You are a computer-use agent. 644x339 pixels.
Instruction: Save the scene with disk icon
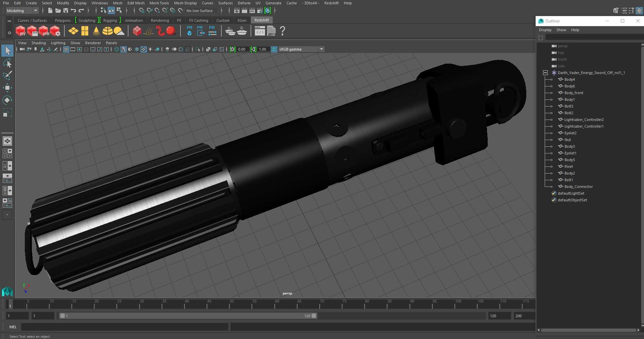click(66, 11)
